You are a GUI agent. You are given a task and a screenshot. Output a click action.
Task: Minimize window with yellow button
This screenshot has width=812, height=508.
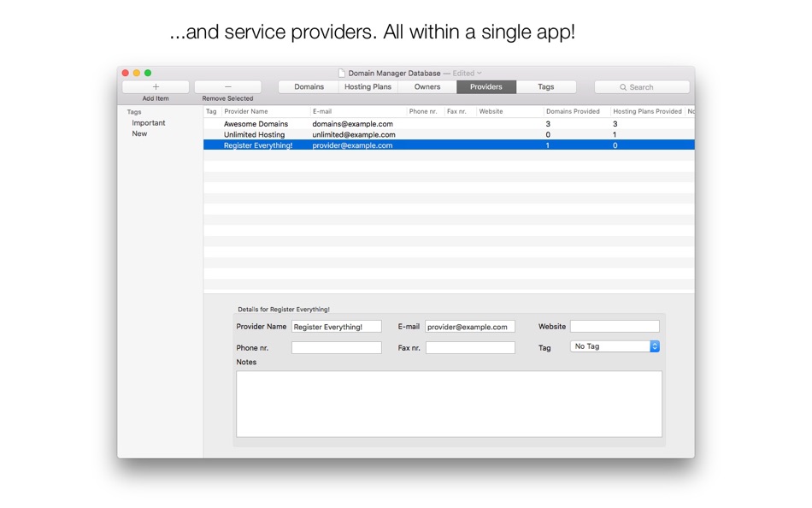click(x=137, y=73)
